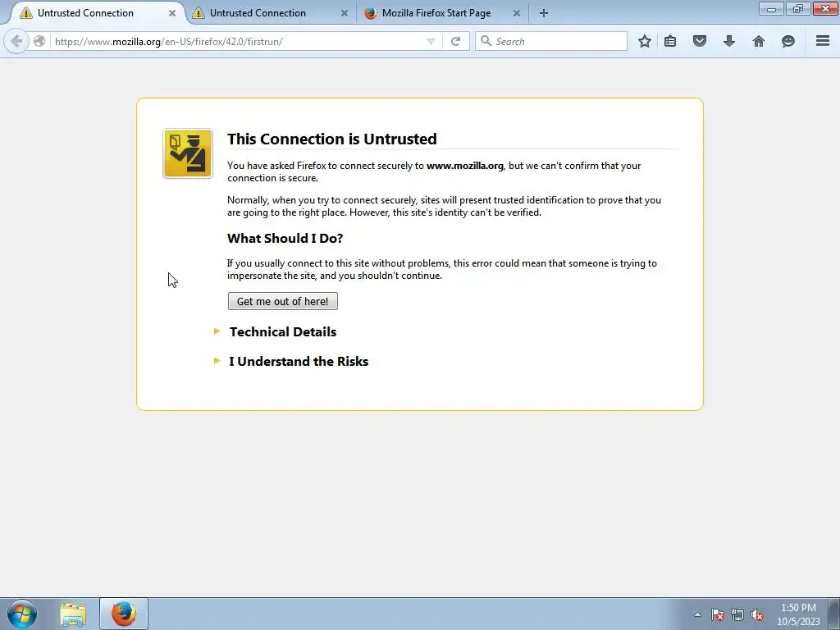The image size is (840, 630).
Task: Close the Mozilla Firefox Start Page tab
Action: tap(517, 13)
